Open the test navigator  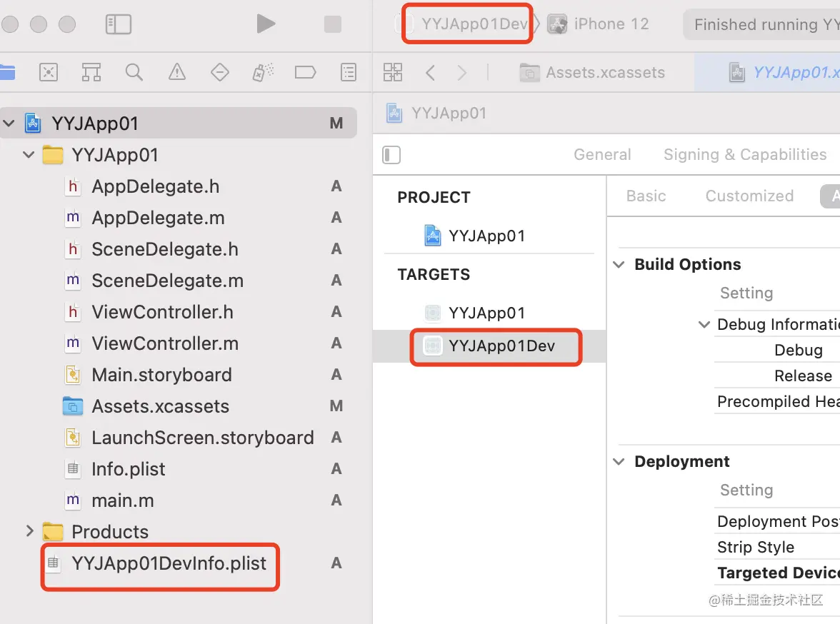click(219, 72)
